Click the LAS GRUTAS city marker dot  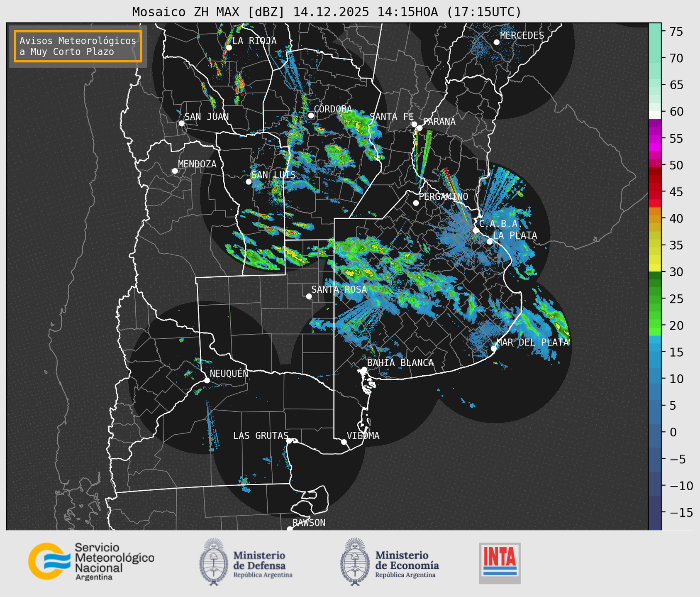[289, 440]
